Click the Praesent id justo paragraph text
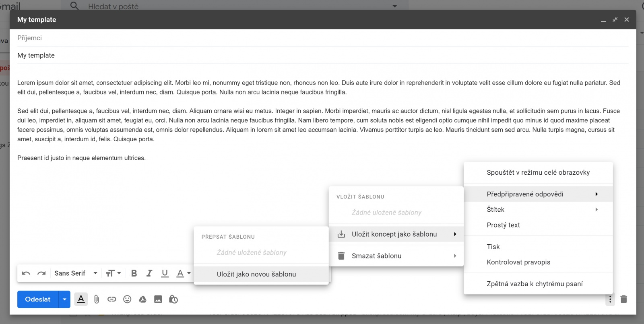644x324 pixels. click(81, 158)
